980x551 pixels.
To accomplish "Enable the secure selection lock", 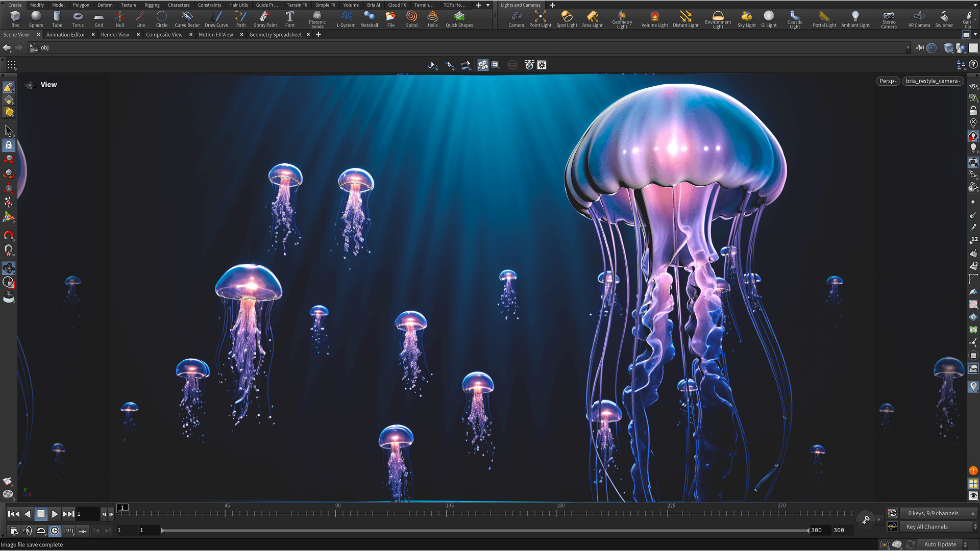I will point(9,145).
